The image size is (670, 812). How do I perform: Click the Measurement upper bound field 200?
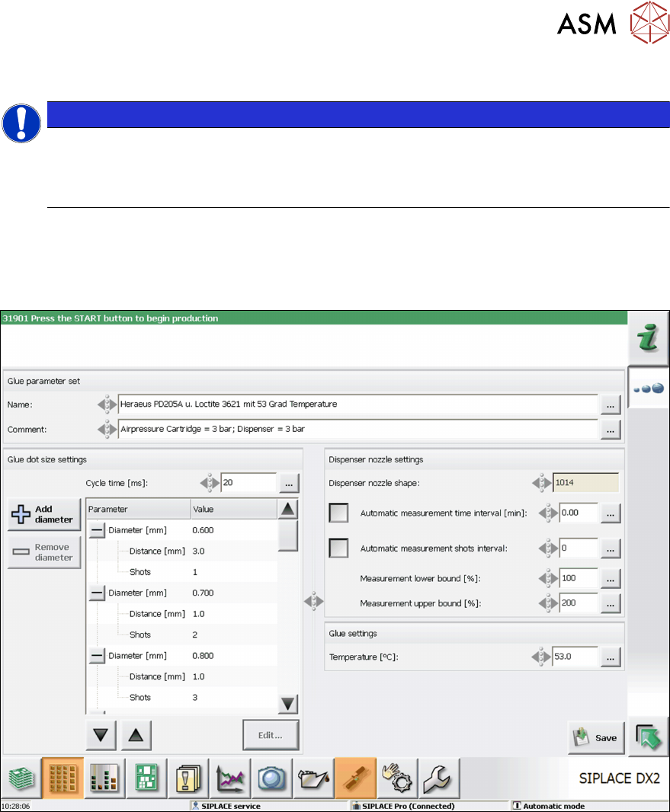pos(579,603)
